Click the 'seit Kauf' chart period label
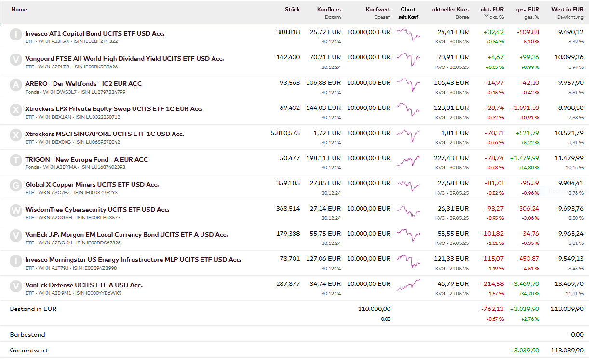Image resolution: width=589 pixels, height=364 pixels. click(408, 17)
